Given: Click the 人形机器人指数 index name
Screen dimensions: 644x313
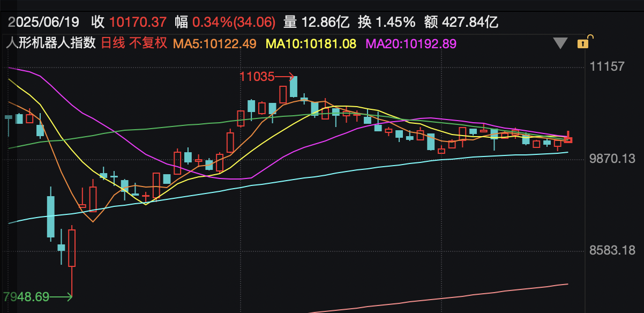Looking at the screenshot, I should (50, 43).
